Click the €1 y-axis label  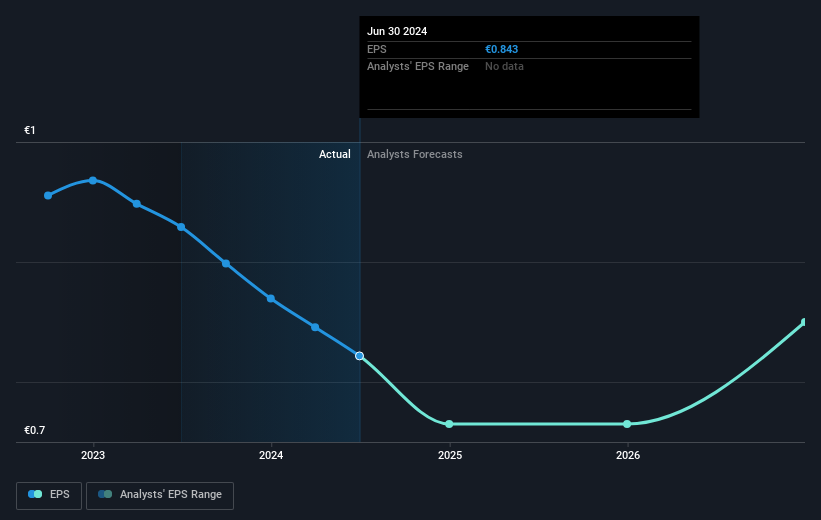click(x=30, y=130)
